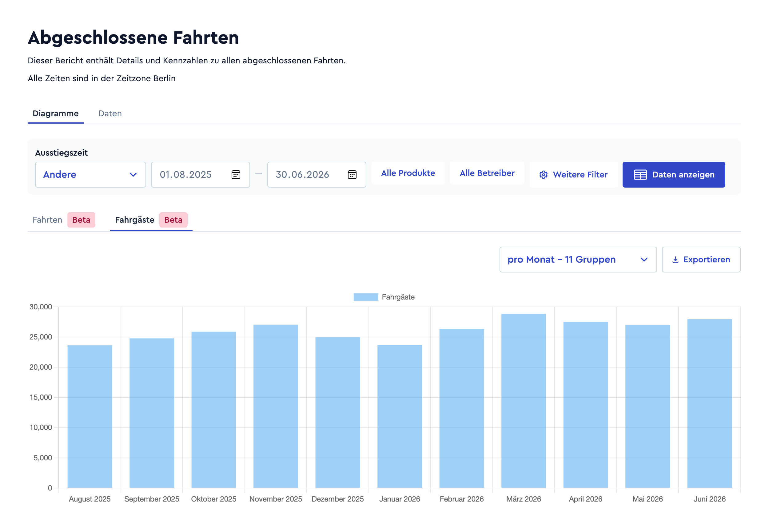Click the August 2025 bar
This screenshot has height=532, width=769.
(90, 417)
